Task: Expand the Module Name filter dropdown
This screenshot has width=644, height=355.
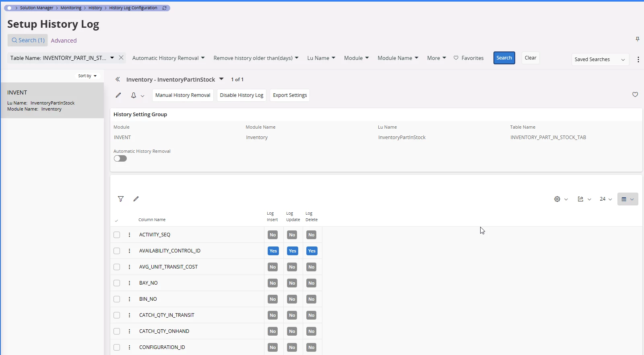Action: point(398,58)
